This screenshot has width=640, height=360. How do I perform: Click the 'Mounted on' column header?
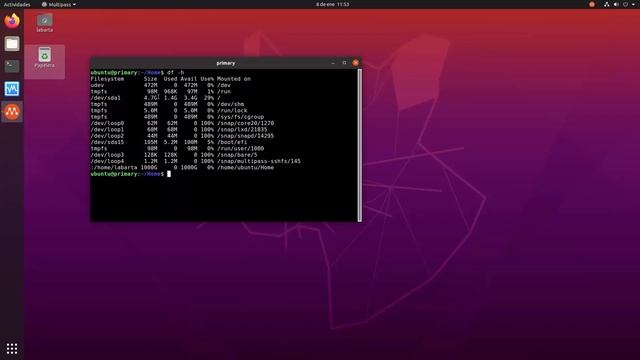pyautogui.click(x=234, y=79)
